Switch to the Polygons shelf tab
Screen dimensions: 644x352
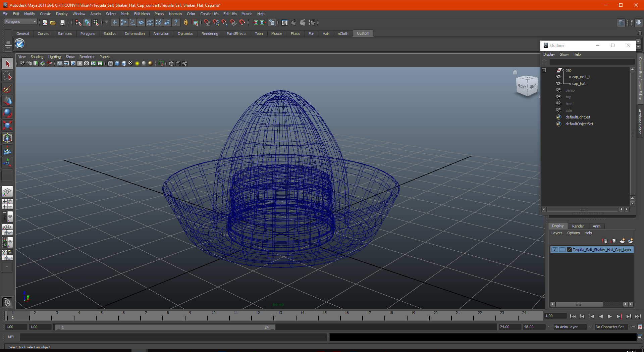click(x=88, y=34)
